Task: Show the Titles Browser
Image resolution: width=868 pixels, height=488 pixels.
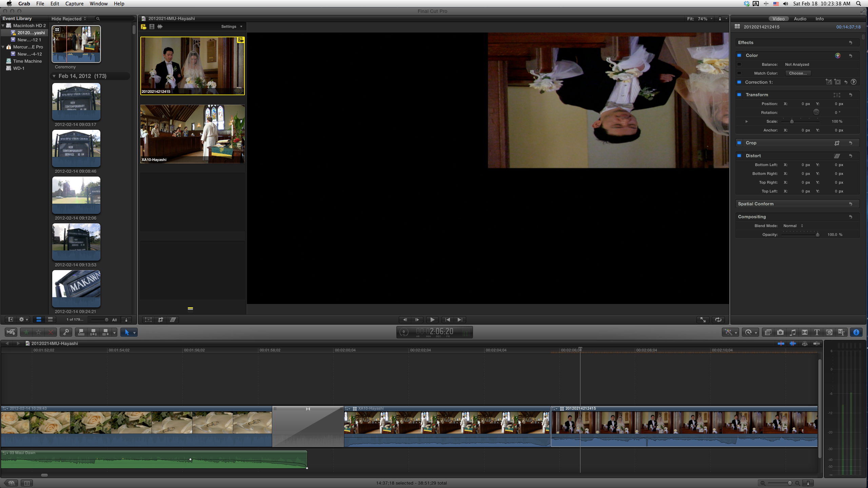Action: click(x=817, y=332)
